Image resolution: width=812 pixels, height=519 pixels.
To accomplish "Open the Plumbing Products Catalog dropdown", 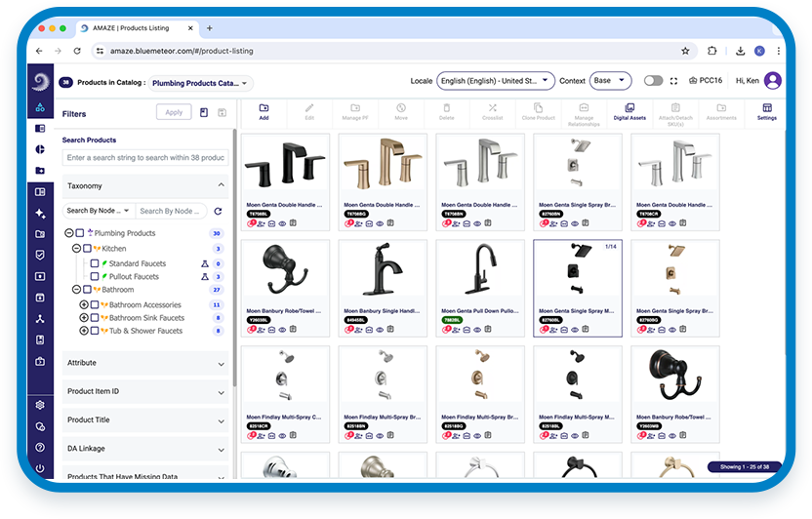I will (x=200, y=83).
